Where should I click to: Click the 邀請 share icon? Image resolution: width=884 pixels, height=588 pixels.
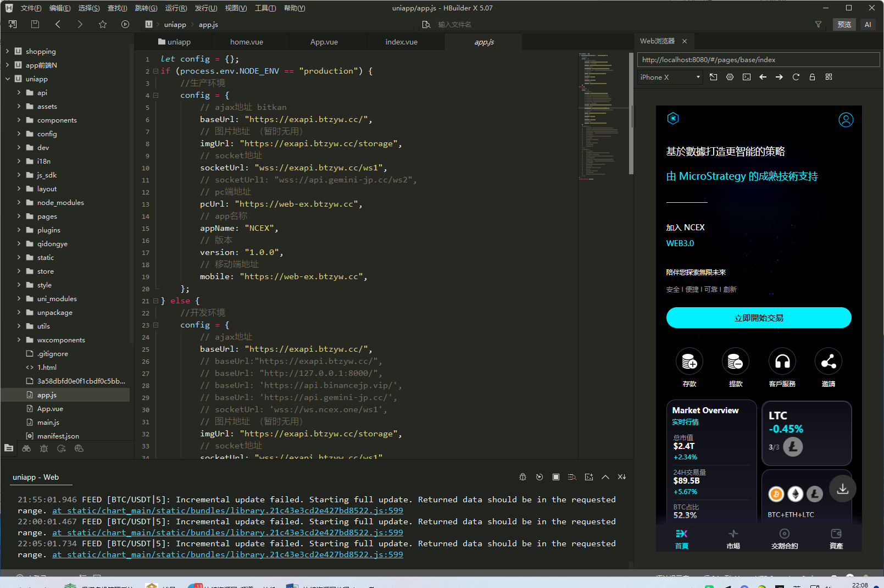829,362
